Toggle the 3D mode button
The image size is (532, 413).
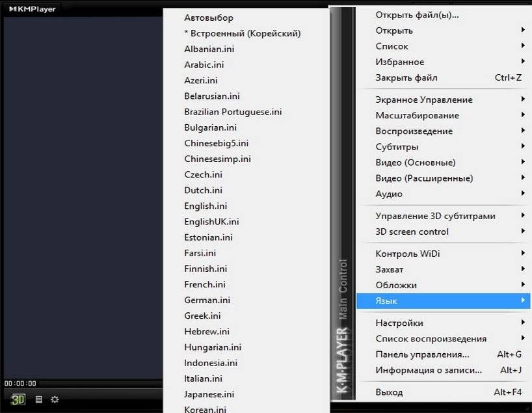[x=18, y=399]
